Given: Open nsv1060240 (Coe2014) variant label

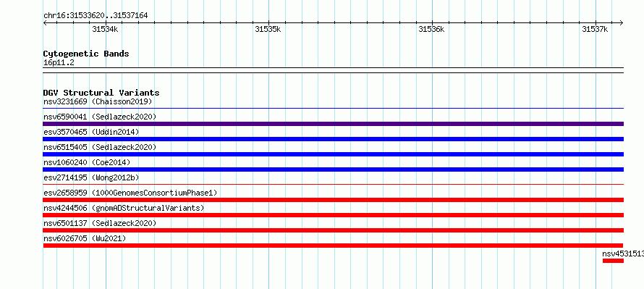Looking at the screenshot, I should coord(87,162).
